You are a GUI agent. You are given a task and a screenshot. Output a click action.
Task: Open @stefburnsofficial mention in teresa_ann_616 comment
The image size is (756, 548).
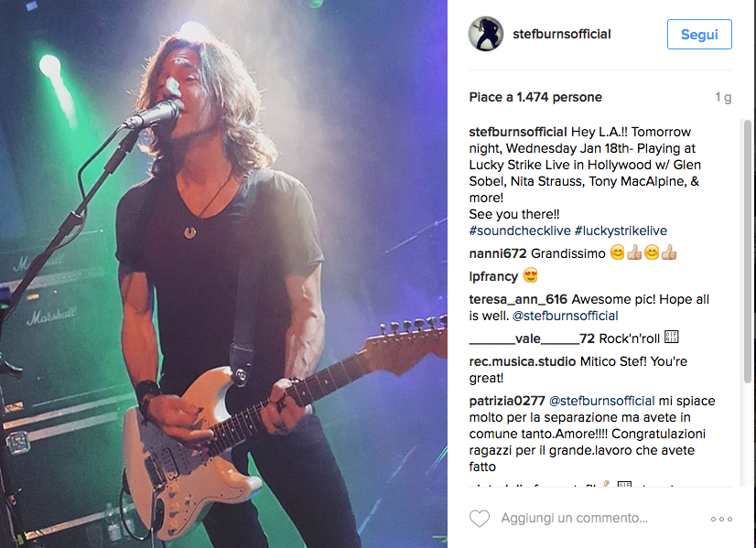click(x=565, y=317)
